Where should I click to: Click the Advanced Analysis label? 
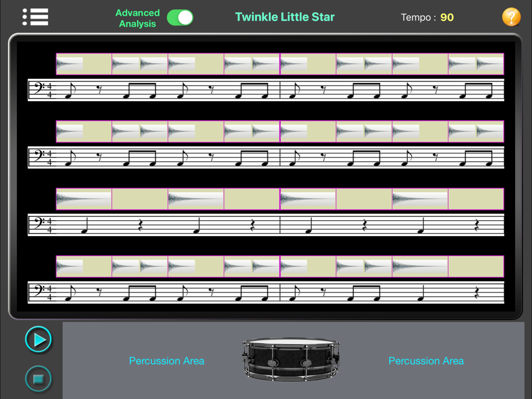point(137,18)
